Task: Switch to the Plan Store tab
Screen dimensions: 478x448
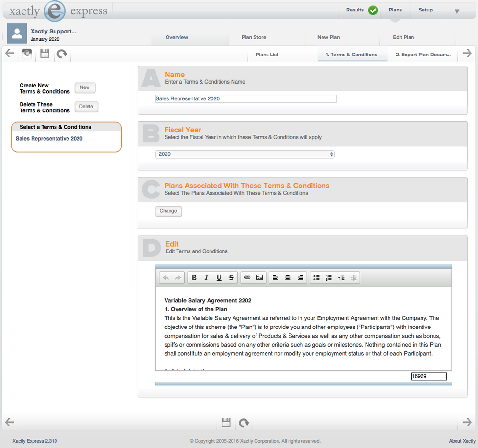Action: pos(254,37)
